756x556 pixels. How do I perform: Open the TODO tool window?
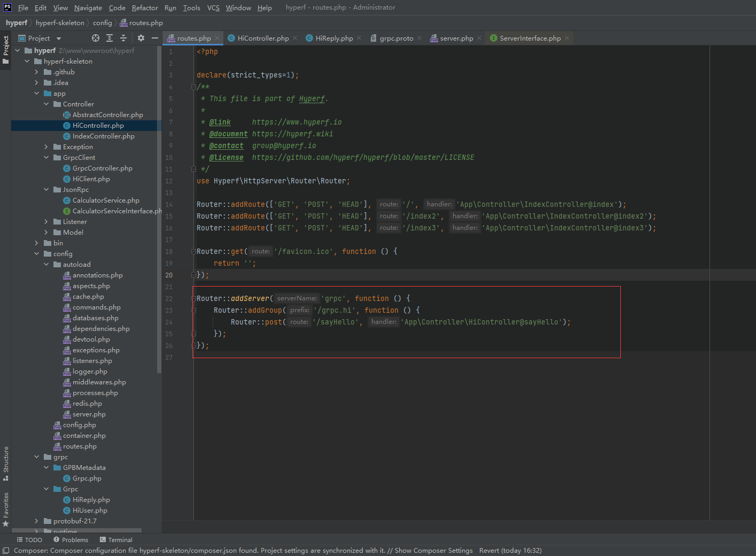[x=29, y=539]
